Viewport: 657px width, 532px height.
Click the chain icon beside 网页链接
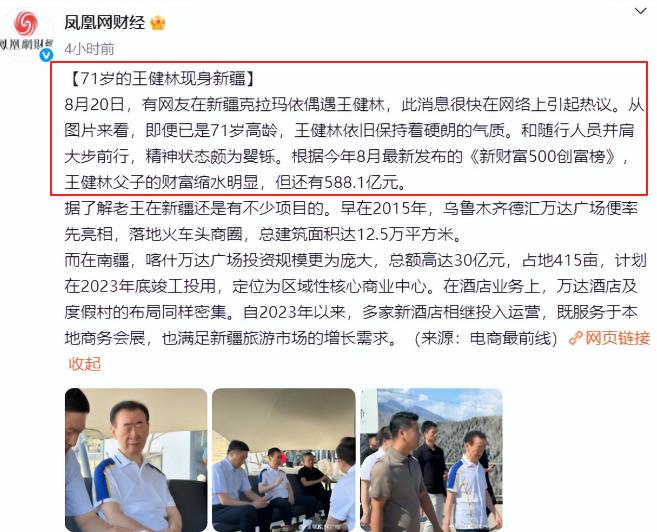576,338
